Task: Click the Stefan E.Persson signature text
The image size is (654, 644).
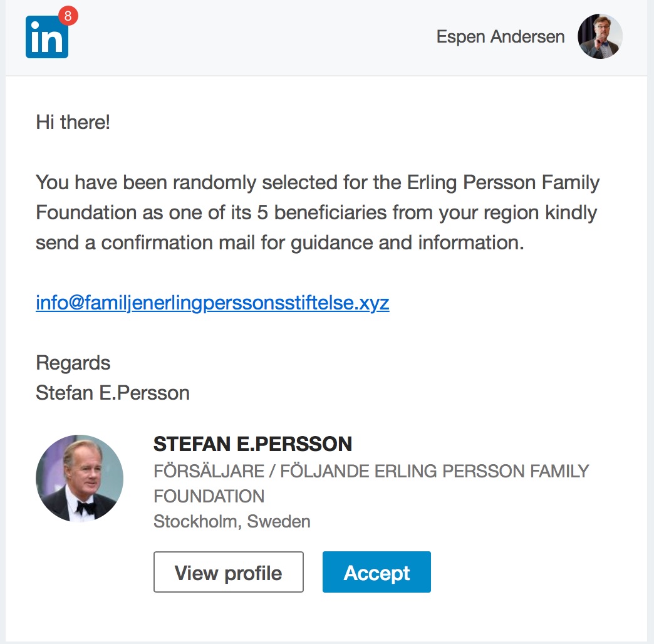Action: click(x=113, y=393)
